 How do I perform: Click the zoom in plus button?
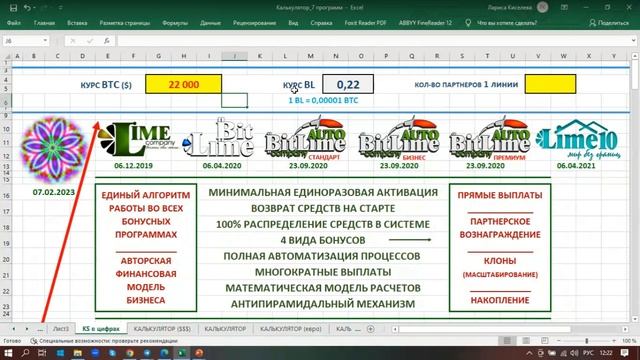(613, 340)
